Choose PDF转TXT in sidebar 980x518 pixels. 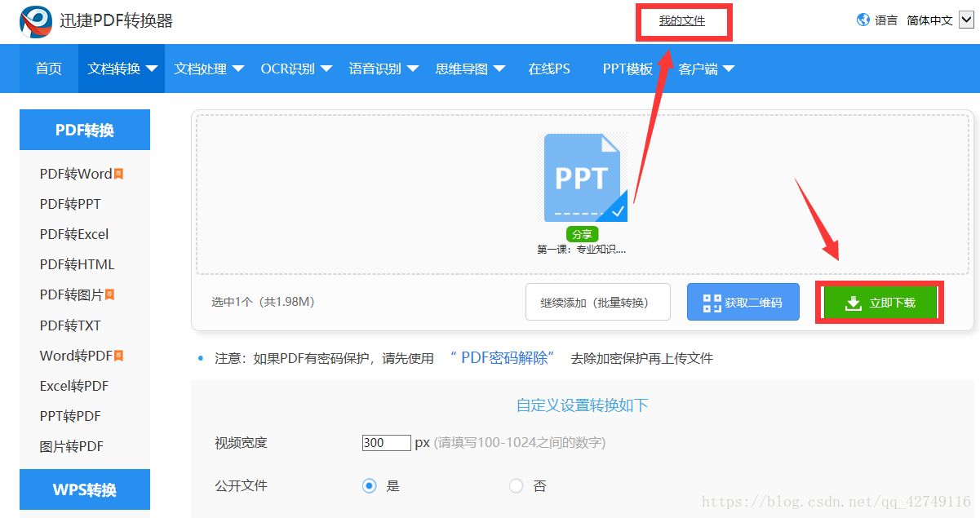coord(70,325)
